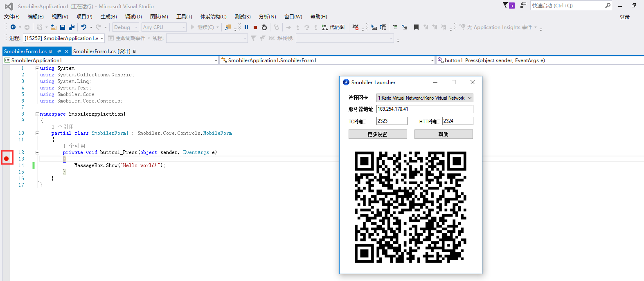Close the SmobilerForm1.cs tab
The image size is (644, 281).
coord(67,51)
